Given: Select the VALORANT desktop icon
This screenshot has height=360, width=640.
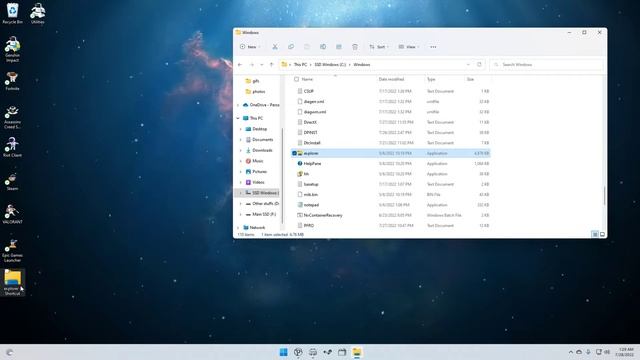Looking at the screenshot, I should (x=12, y=214).
